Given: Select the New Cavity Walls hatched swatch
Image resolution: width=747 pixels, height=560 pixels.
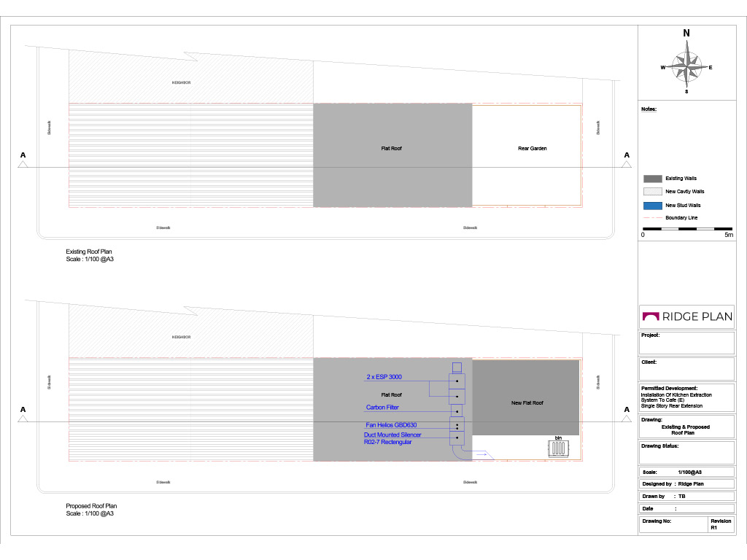Looking at the screenshot, I should click(x=652, y=192).
